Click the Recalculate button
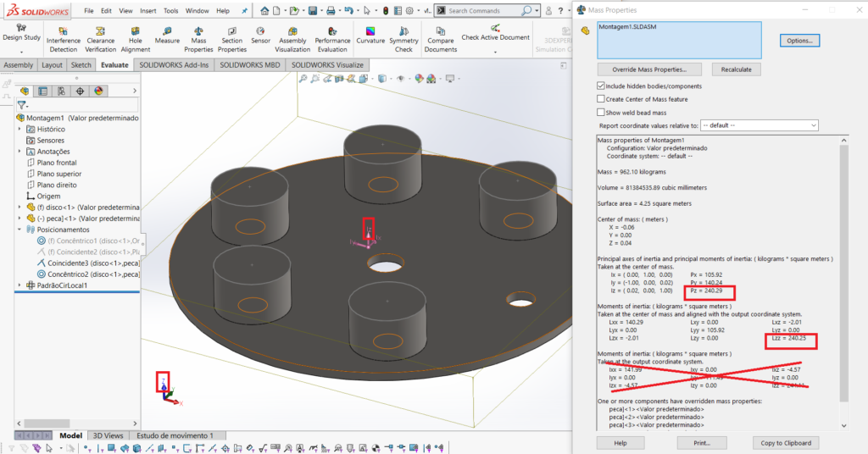 [x=736, y=69]
